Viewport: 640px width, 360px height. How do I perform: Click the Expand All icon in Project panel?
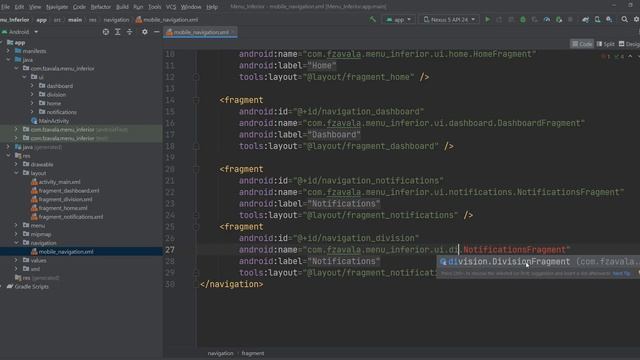(118, 32)
